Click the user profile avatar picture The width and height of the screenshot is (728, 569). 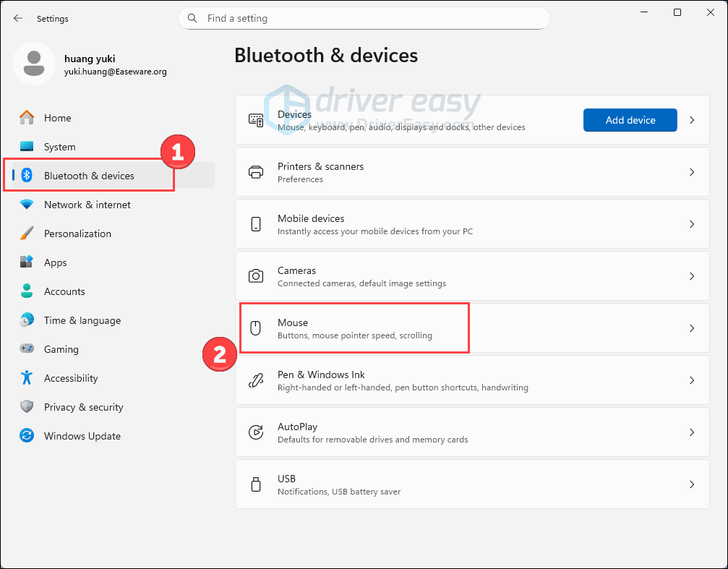[x=33, y=64]
